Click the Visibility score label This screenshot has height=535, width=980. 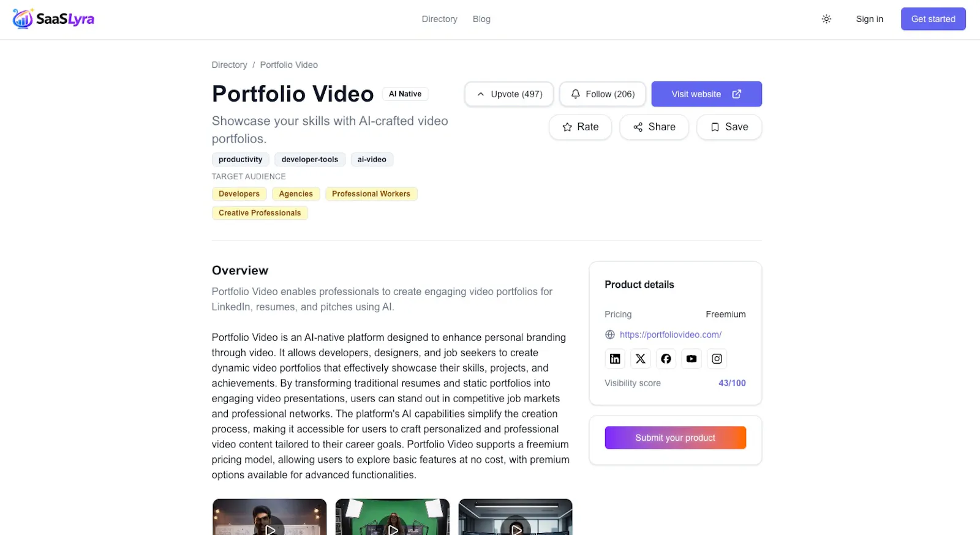coord(633,383)
